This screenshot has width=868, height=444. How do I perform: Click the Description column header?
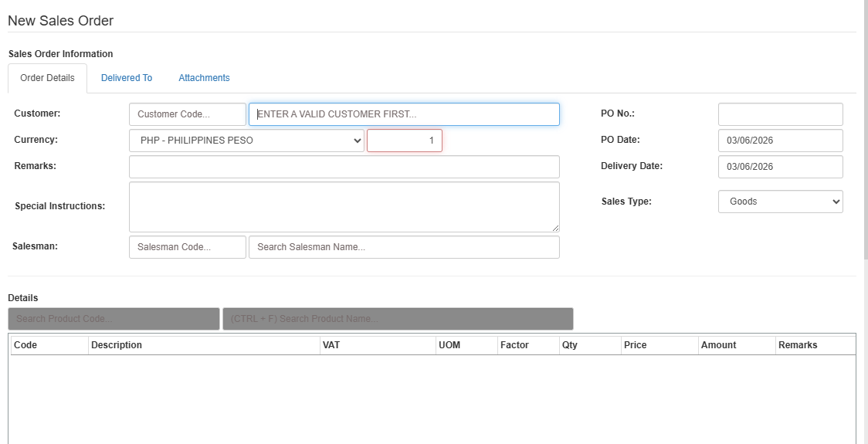click(204, 345)
